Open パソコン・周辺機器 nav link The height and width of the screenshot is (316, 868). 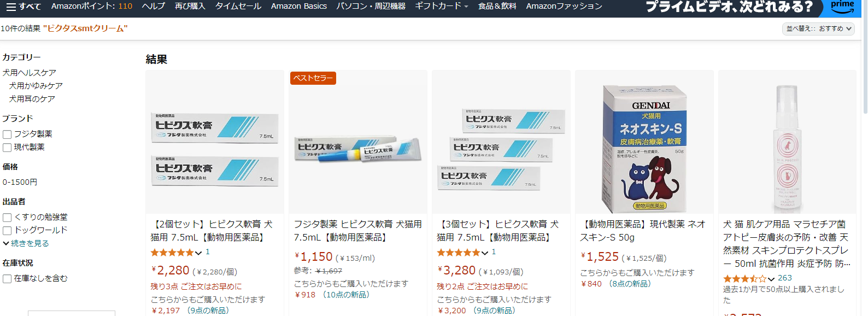(371, 6)
